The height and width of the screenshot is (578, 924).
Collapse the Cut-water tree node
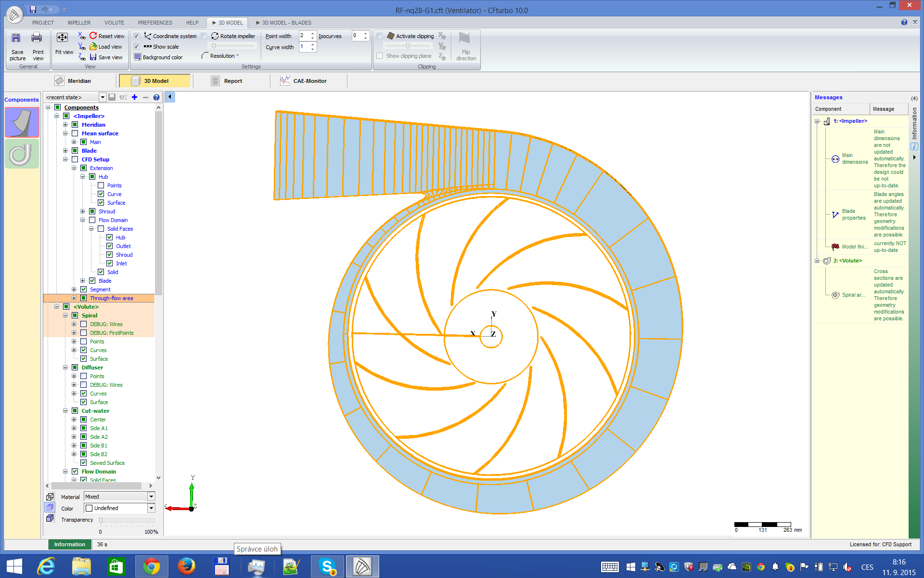pyautogui.click(x=65, y=411)
